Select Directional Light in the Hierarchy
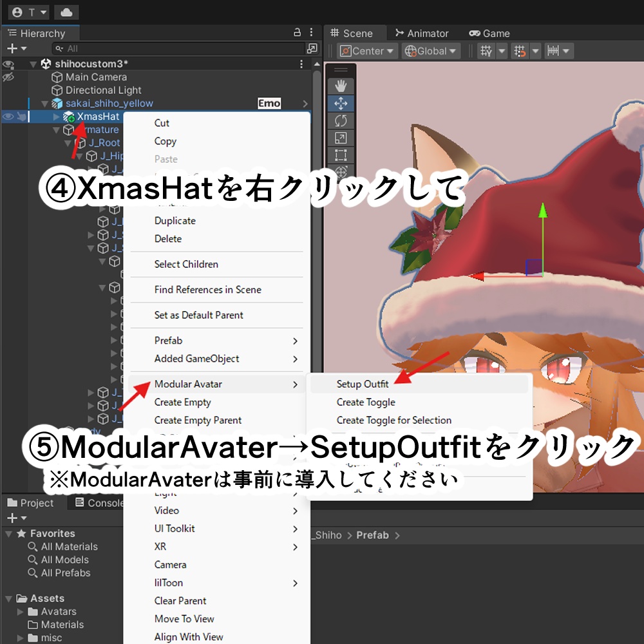Viewport: 644px width, 644px height. pos(103,90)
